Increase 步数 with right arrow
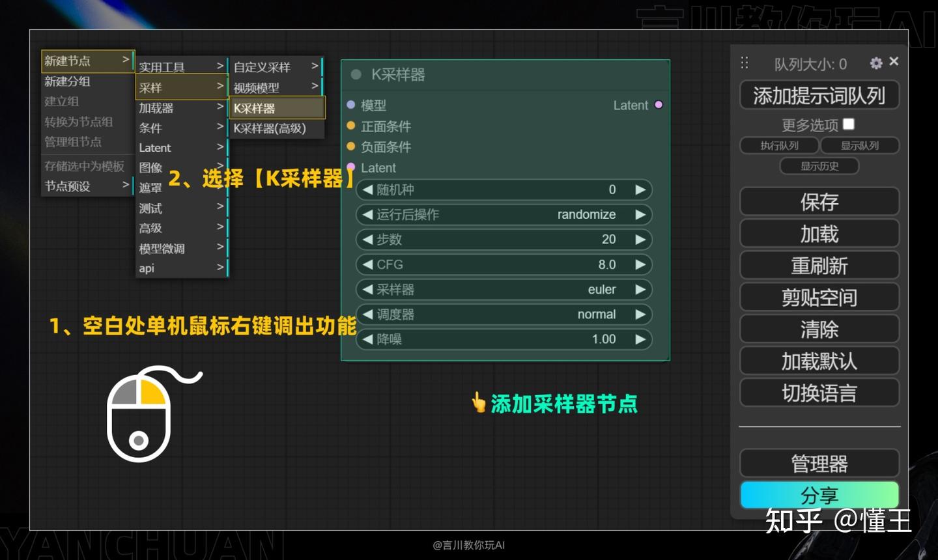This screenshot has width=938, height=560. (640, 239)
